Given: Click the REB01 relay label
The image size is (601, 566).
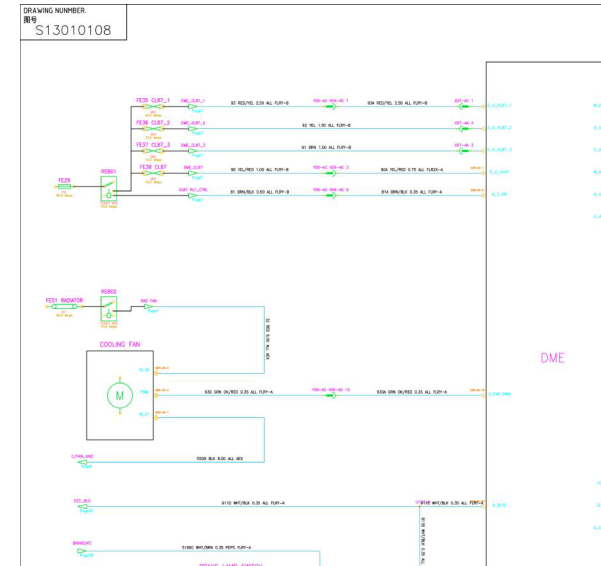Looking at the screenshot, I should coord(108,171).
